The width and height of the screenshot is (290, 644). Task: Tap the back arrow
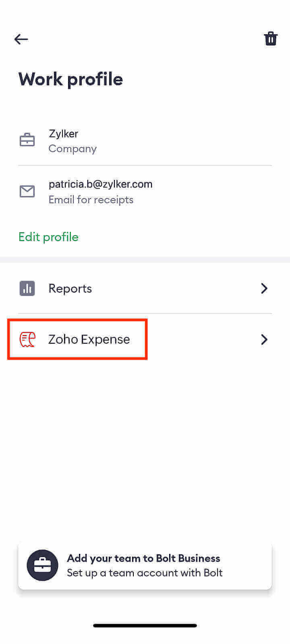[21, 39]
